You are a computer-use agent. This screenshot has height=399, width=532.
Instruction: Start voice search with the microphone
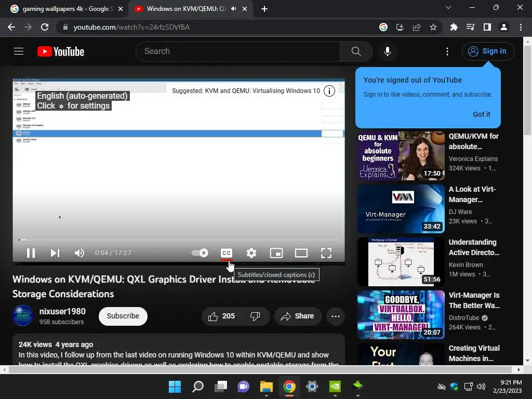pyautogui.click(x=388, y=51)
